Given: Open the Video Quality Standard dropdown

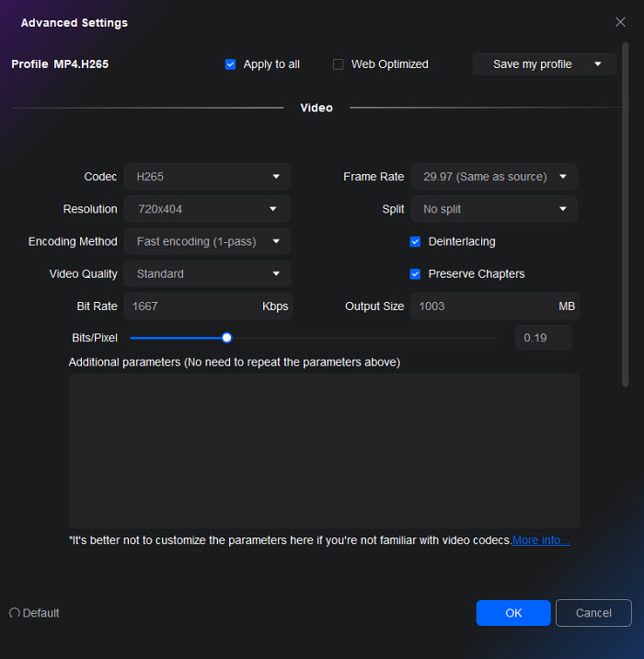Looking at the screenshot, I should (x=207, y=273).
